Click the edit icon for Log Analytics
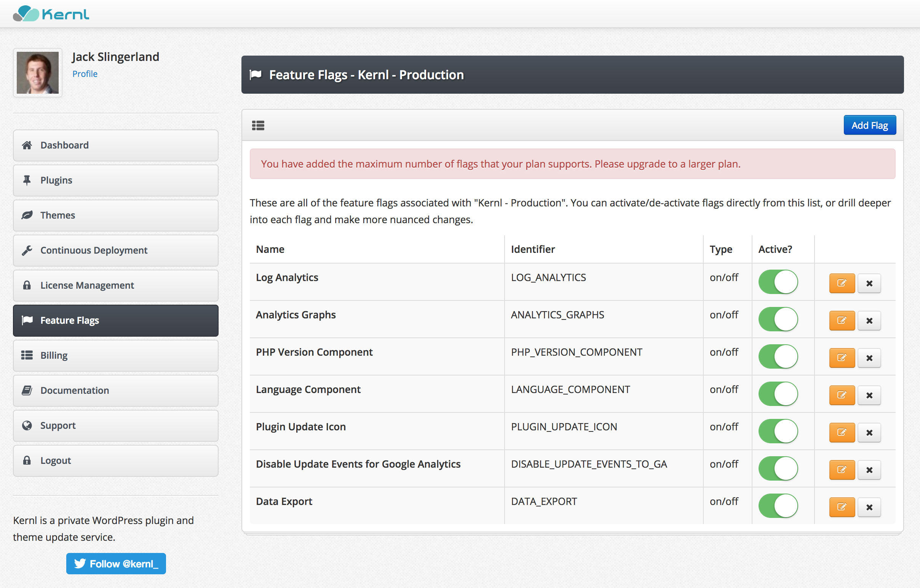This screenshot has height=588, width=920. 842,283
